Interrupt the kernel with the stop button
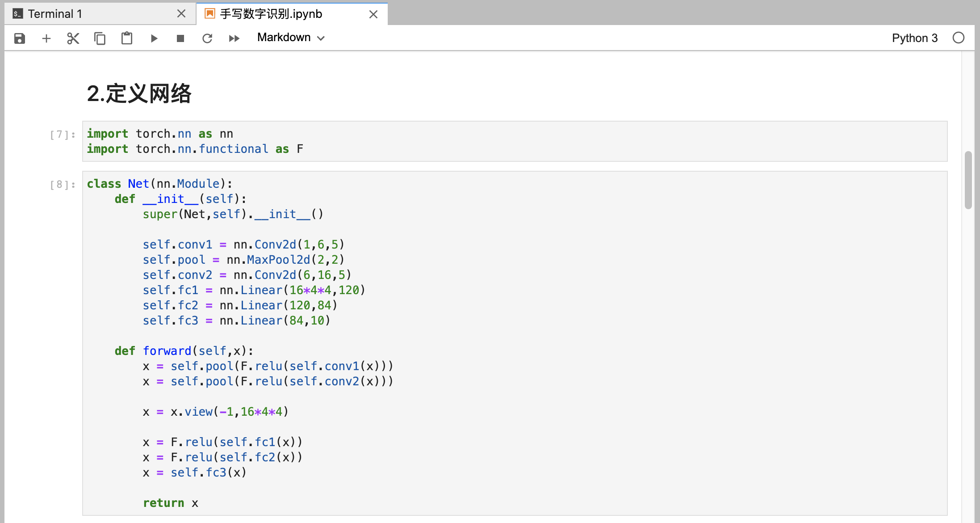Screen dimensions: 980x523 click(180, 38)
